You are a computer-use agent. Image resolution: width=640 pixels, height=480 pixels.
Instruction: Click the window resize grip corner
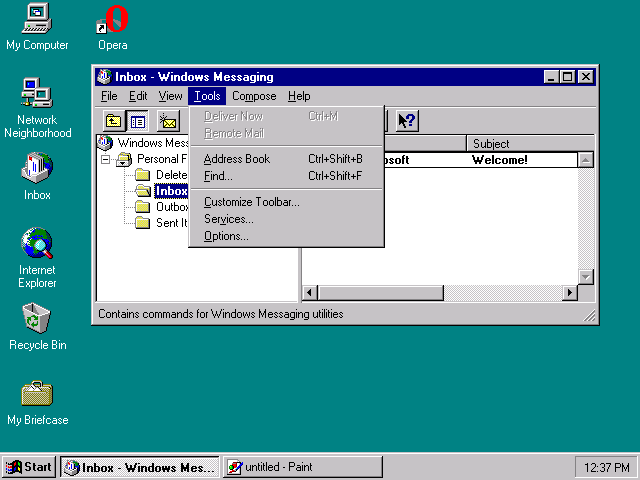[589, 316]
